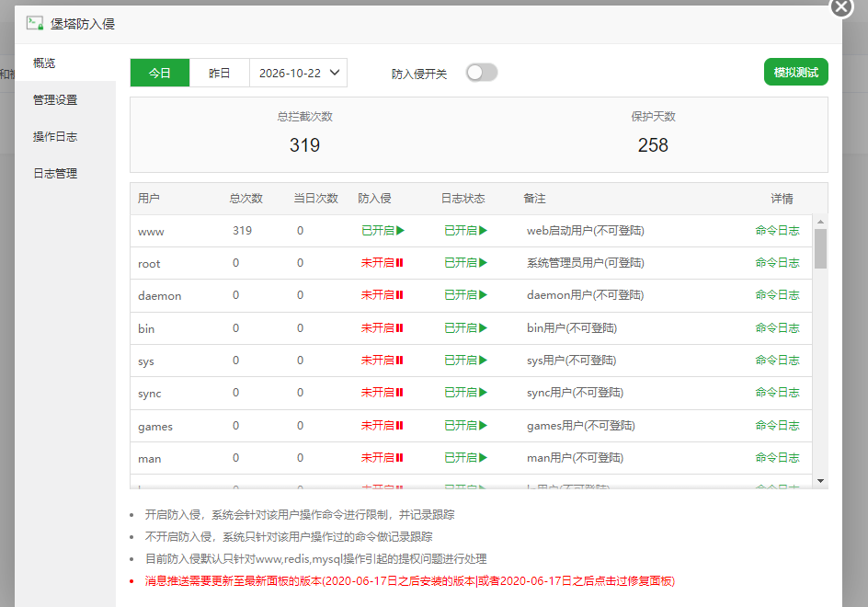
Task: Toggle 日志状态 已开启 for man user
Action: click(x=466, y=457)
